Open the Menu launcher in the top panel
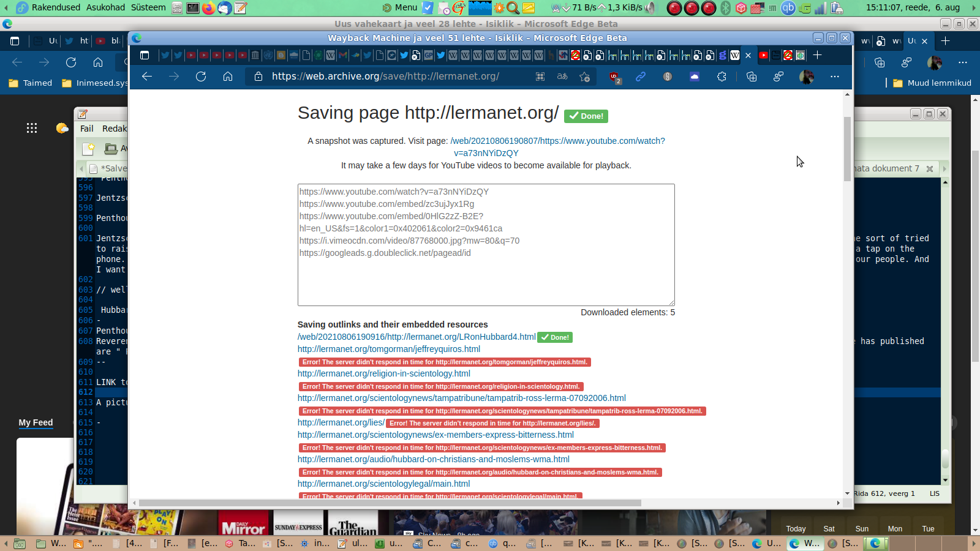Viewport: 980px width, 551px height. [399, 7]
